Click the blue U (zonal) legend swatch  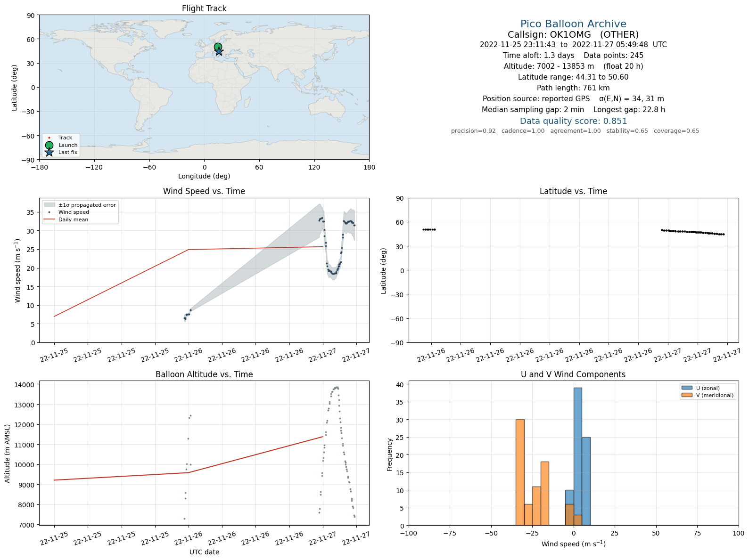[x=686, y=388]
